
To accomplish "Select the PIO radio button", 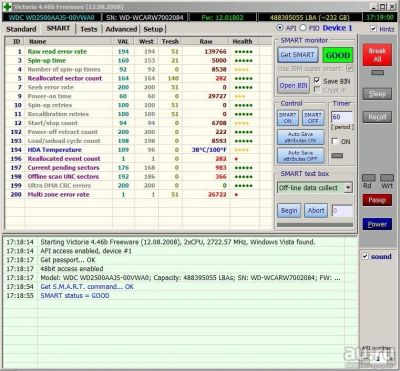I will 303,28.
